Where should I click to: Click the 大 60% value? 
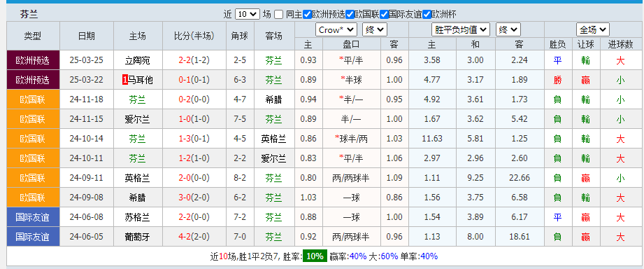(x=389, y=256)
